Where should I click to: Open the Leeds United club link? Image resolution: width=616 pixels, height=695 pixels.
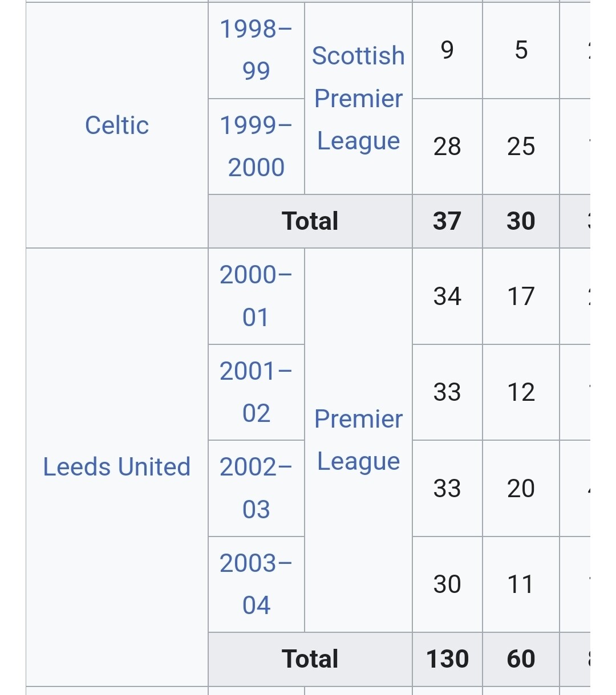point(117,467)
